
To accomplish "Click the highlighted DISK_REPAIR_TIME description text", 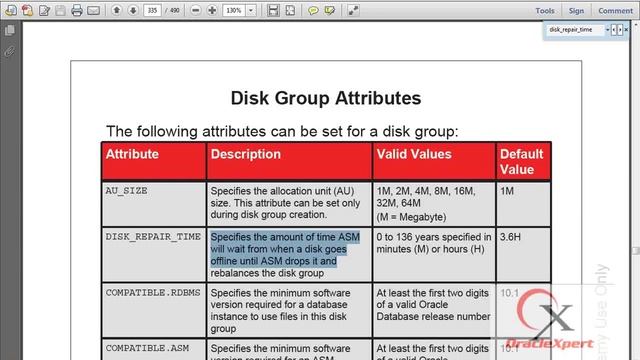I will [x=285, y=249].
